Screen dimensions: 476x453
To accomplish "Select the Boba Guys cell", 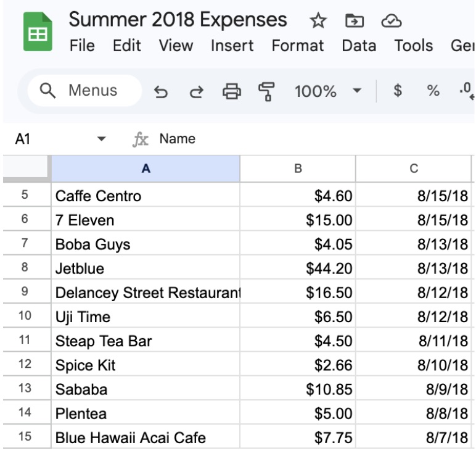I will [x=146, y=243].
